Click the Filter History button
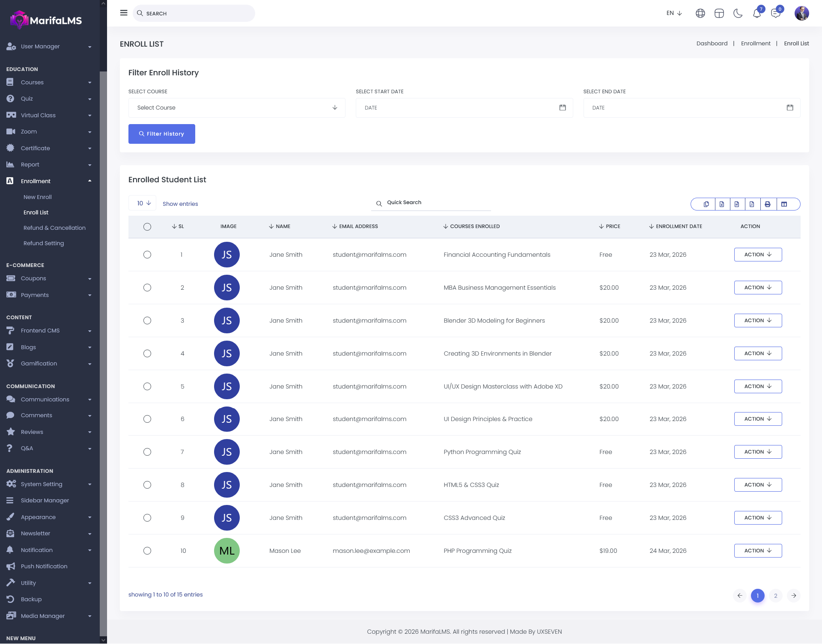 pos(162,134)
